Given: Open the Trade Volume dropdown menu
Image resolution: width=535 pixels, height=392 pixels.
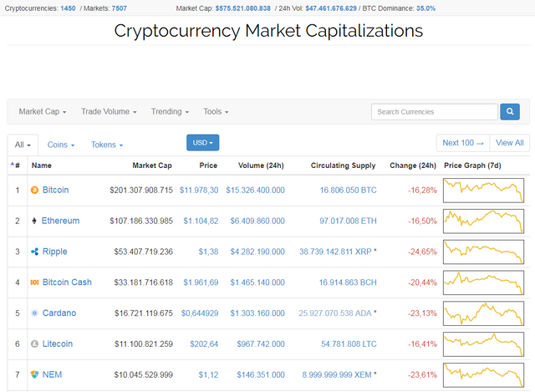Looking at the screenshot, I should tap(109, 111).
